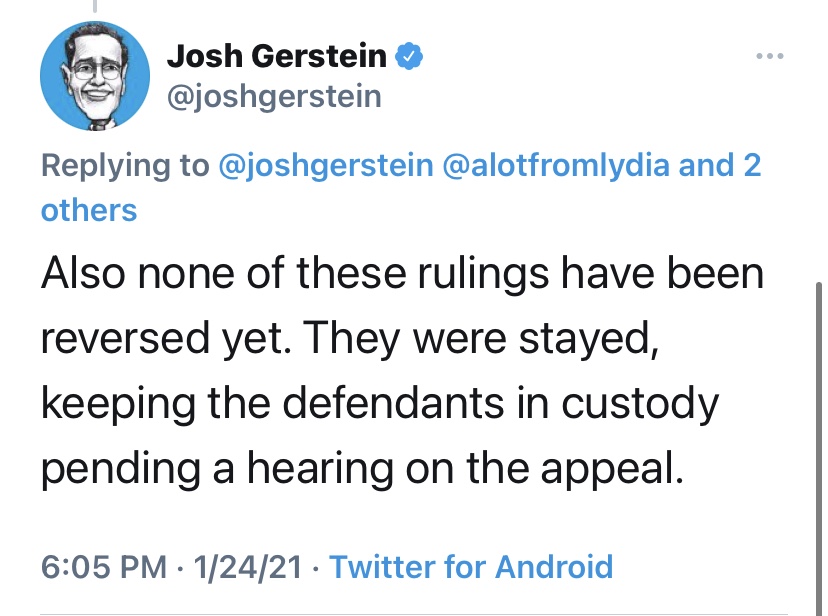Click the vertical scrollbar on the right edge
The image size is (828, 616).
tap(817, 450)
